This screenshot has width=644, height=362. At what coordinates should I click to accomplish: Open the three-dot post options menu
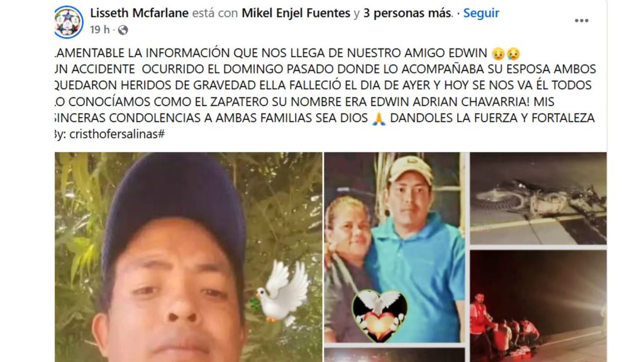581,21
